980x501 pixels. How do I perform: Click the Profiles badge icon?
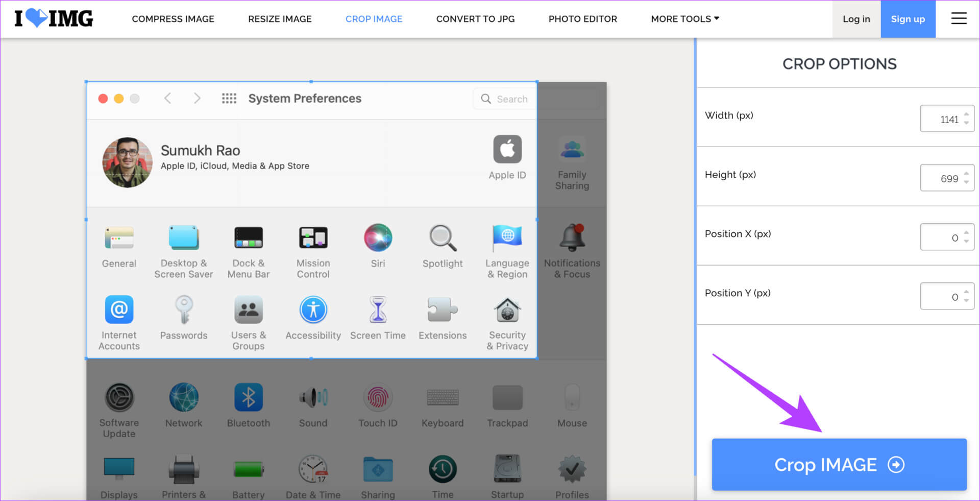coord(572,469)
